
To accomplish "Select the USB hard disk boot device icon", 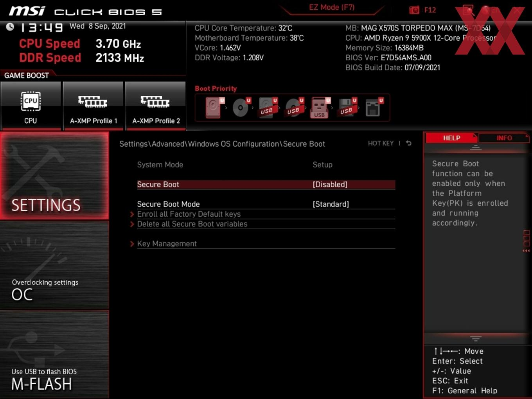I will 268,108.
